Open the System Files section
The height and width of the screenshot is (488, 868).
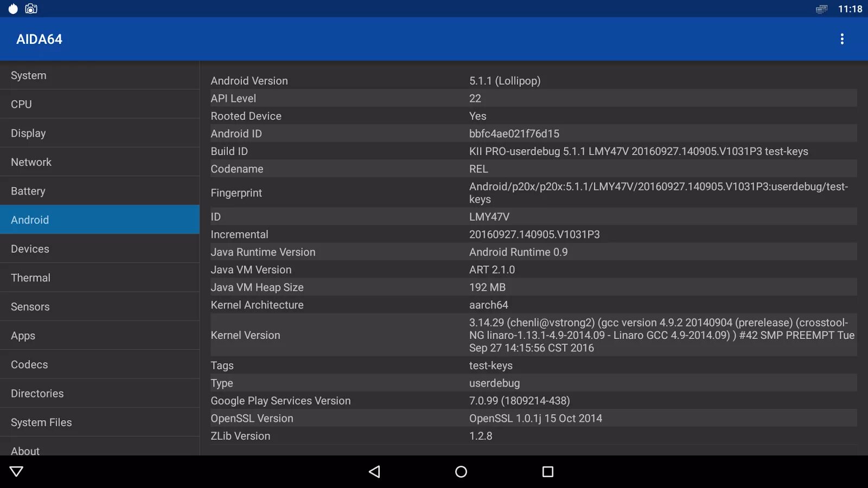click(100, 422)
